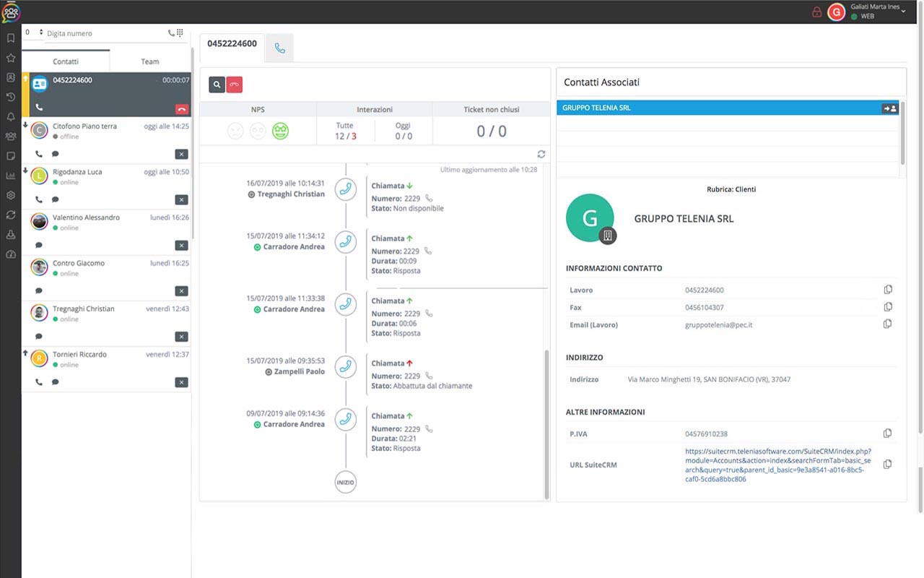This screenshot has width=924, height=578.
Task: Close the Contro Giacomo conversation
Action: pos(181,290)
